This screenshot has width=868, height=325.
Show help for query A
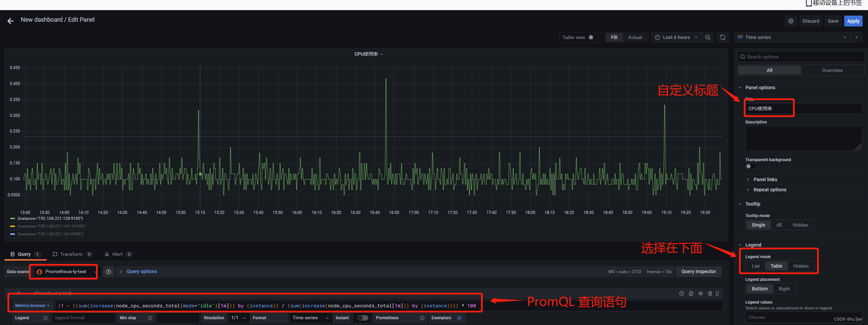681,293
